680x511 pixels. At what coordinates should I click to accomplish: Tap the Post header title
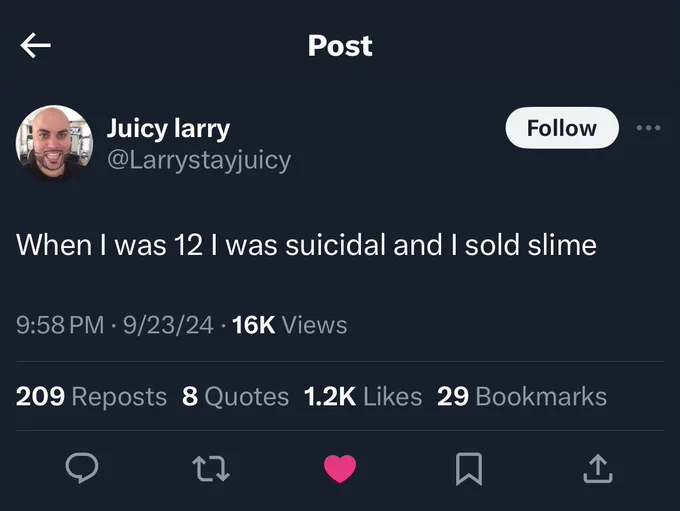(340, 46)
